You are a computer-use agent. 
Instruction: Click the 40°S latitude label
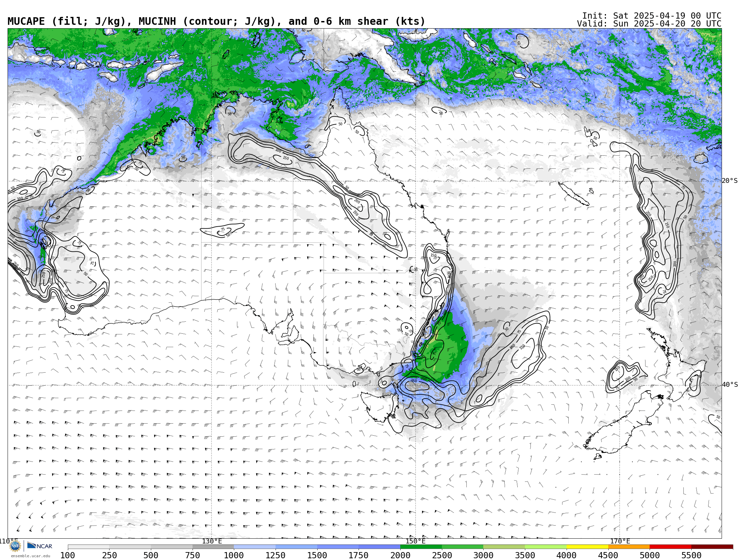[730, 385]
